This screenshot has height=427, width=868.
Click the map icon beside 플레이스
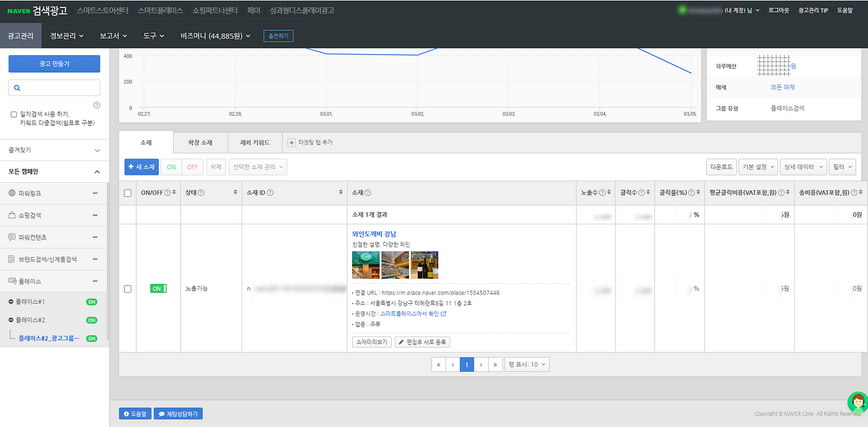[12, 281]
